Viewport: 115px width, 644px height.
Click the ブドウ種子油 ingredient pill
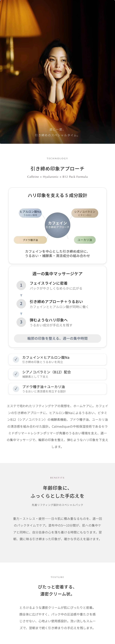[x=30, y=240]
